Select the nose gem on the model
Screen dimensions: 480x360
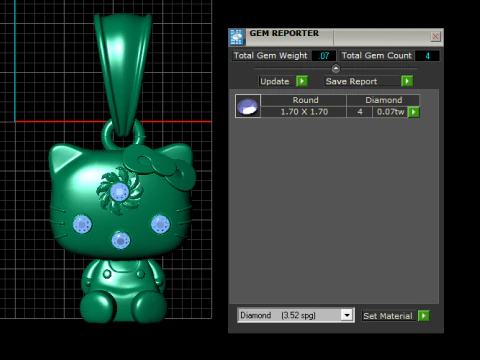coord(121,240)
